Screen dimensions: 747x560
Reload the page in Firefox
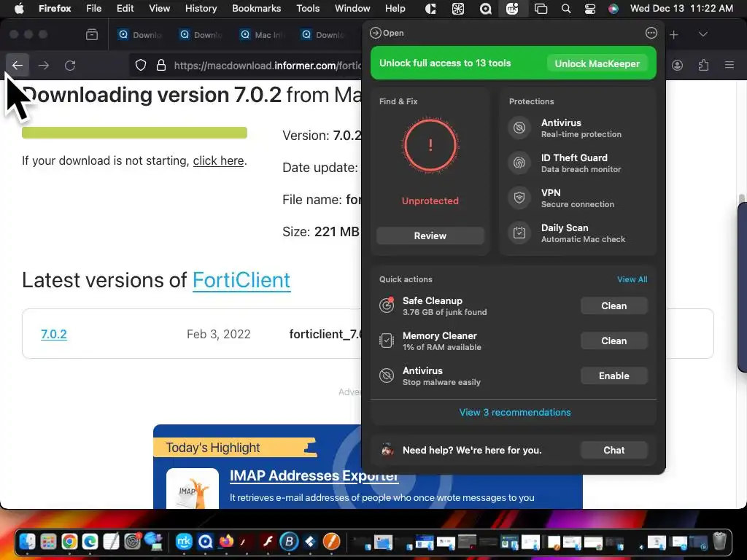(x=70, y=65)
